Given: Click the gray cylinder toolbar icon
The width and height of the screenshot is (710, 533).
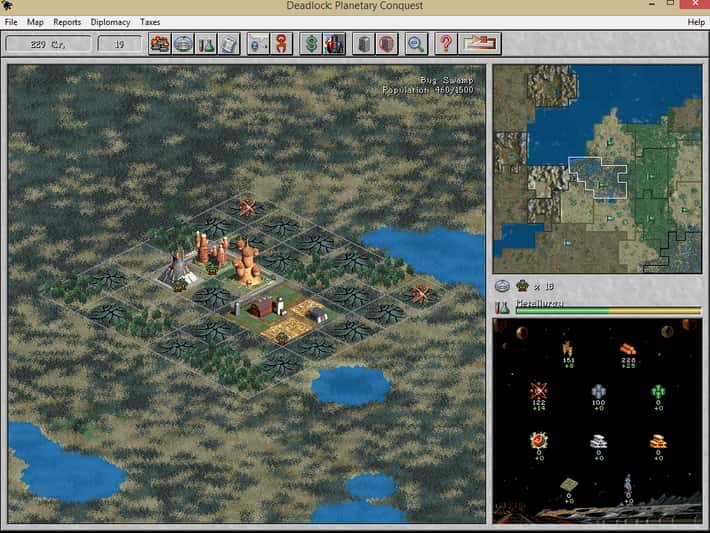Looking at the screenshot, I should [x=364, y=44].
